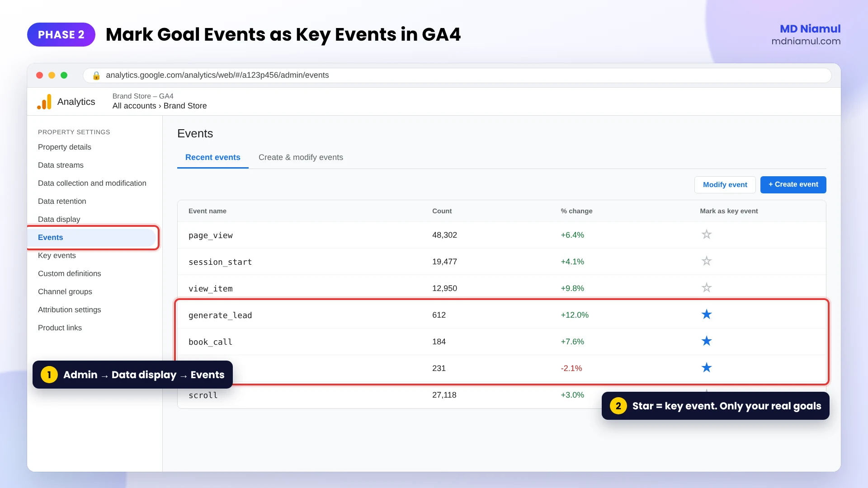Screen dimensions: 868x488
Task: Click the padlock icon in address bar
Action: (x=96, y=75)
